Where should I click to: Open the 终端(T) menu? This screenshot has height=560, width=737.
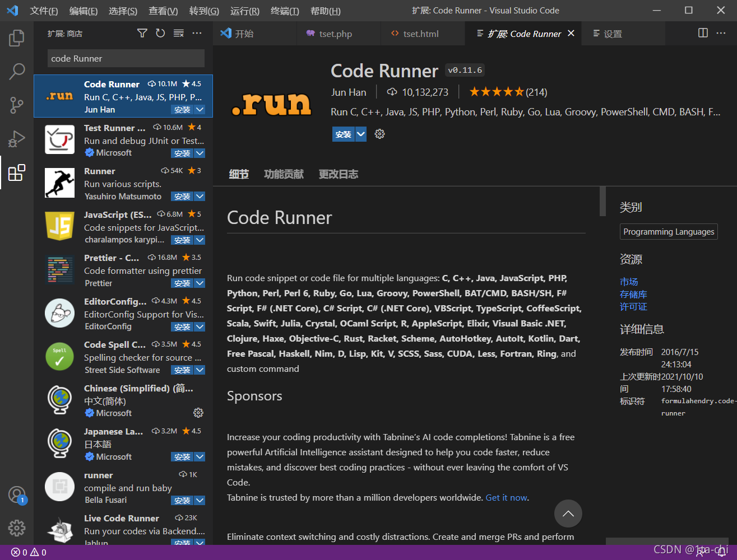(285, 11)
